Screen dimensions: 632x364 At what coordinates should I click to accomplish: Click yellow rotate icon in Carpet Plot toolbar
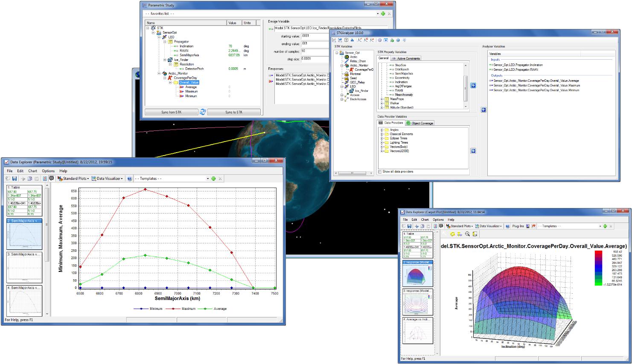coord(452,234)
